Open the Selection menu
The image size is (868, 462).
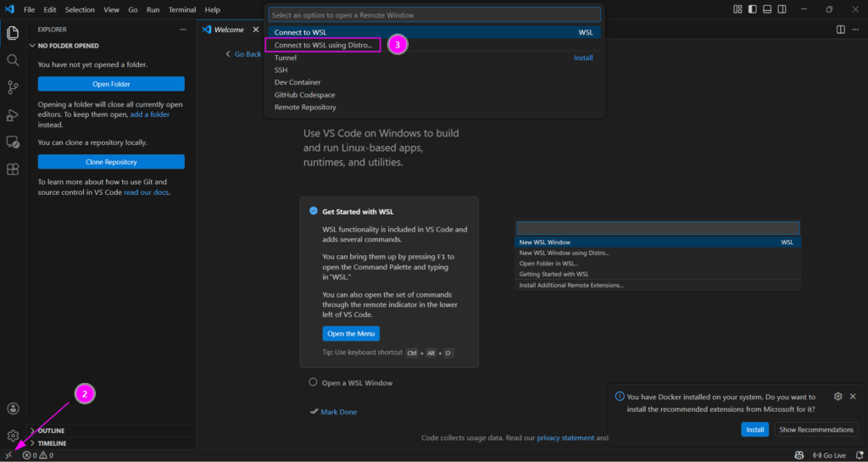point(80,9)
